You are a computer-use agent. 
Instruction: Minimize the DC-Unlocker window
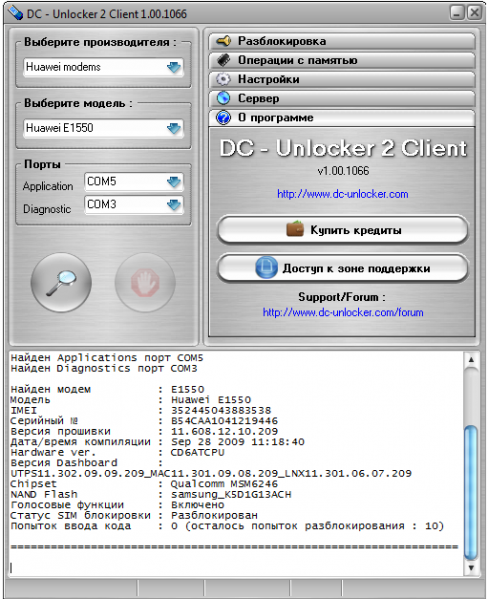click(x=457, y=13)
